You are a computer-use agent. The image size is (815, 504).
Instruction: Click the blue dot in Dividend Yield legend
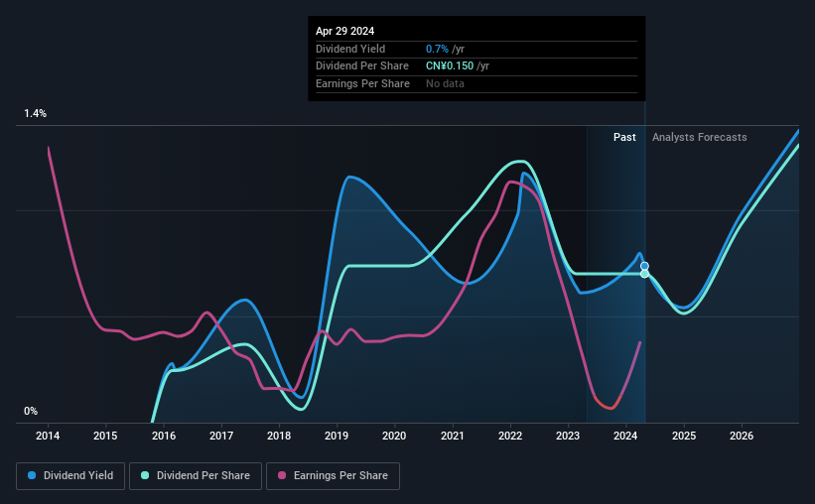point(32,475)
